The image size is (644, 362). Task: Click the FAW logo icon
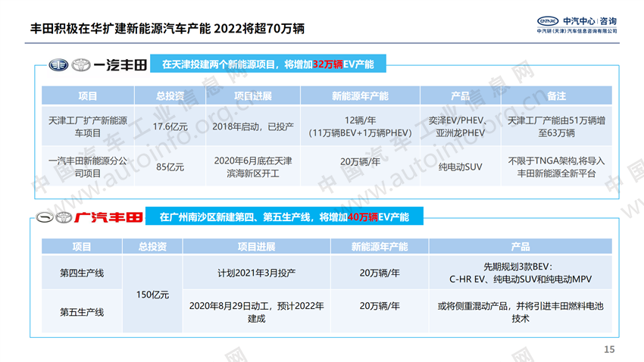coord(58,65)
